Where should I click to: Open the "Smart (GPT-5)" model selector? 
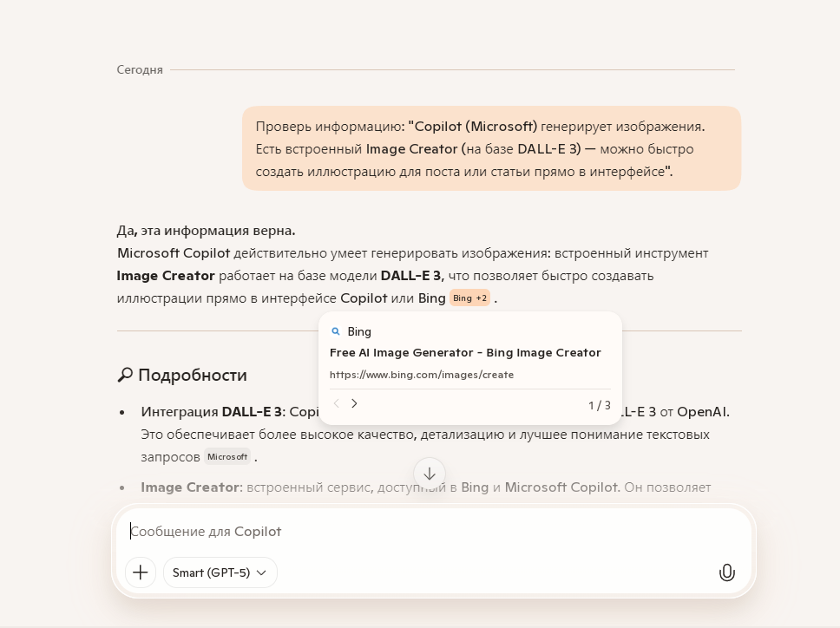[220, 572]
